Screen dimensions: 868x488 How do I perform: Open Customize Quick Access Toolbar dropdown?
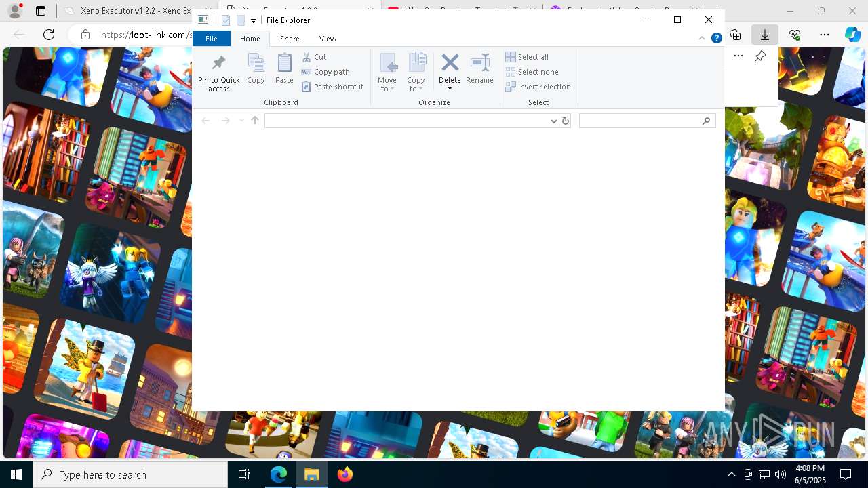pos(253,20)
